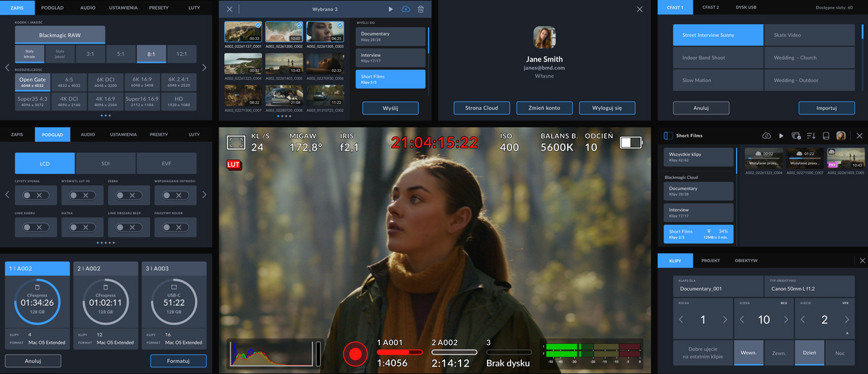Click the Formatuj button
The height and width of the screenshot is (374, 868).
[x=178, y=361]
